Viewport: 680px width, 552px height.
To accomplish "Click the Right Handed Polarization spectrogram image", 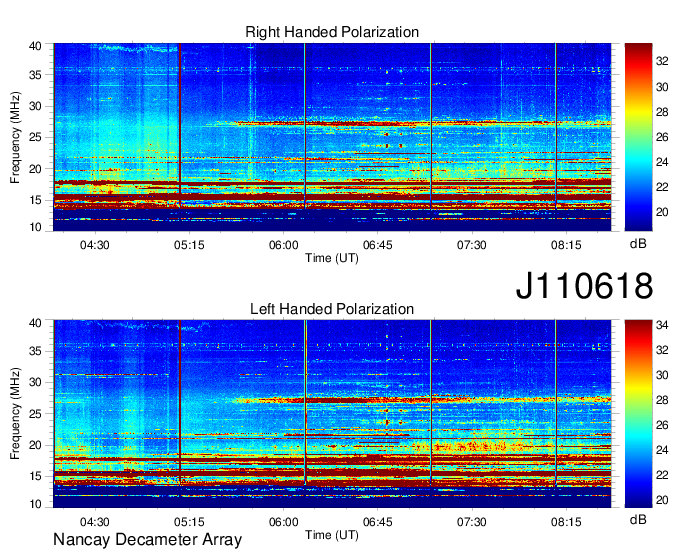I will 332,137.
